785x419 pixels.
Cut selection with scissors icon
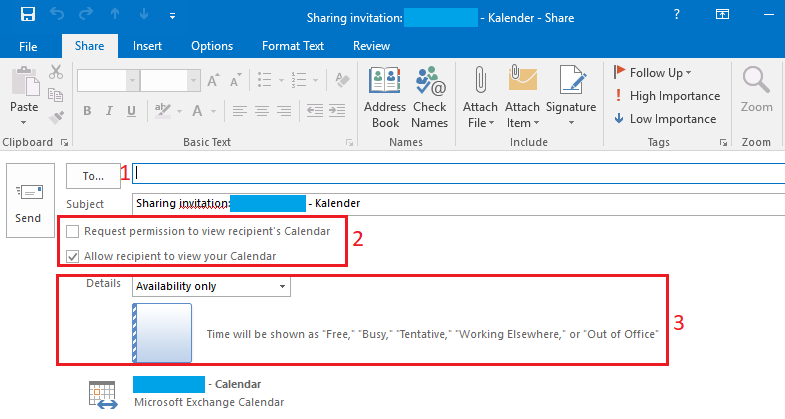[56, 72]
